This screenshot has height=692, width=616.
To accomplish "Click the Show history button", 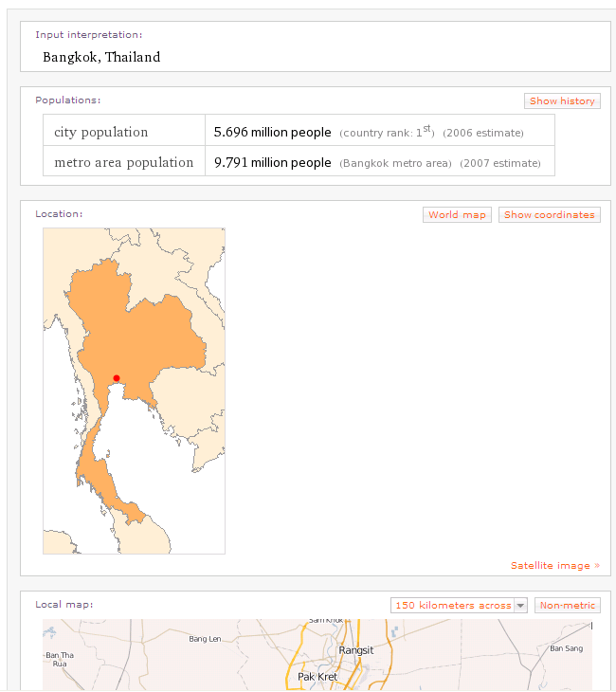I will [562, 101].
